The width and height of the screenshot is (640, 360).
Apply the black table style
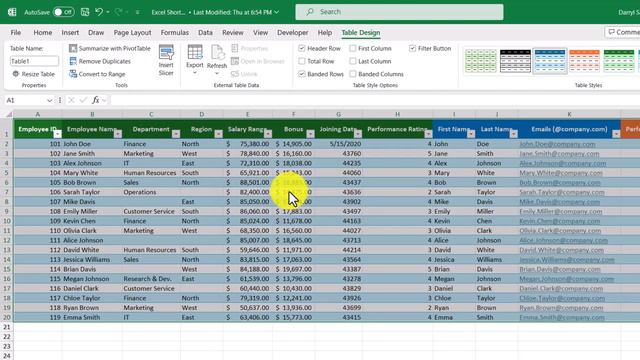point(515,61)
